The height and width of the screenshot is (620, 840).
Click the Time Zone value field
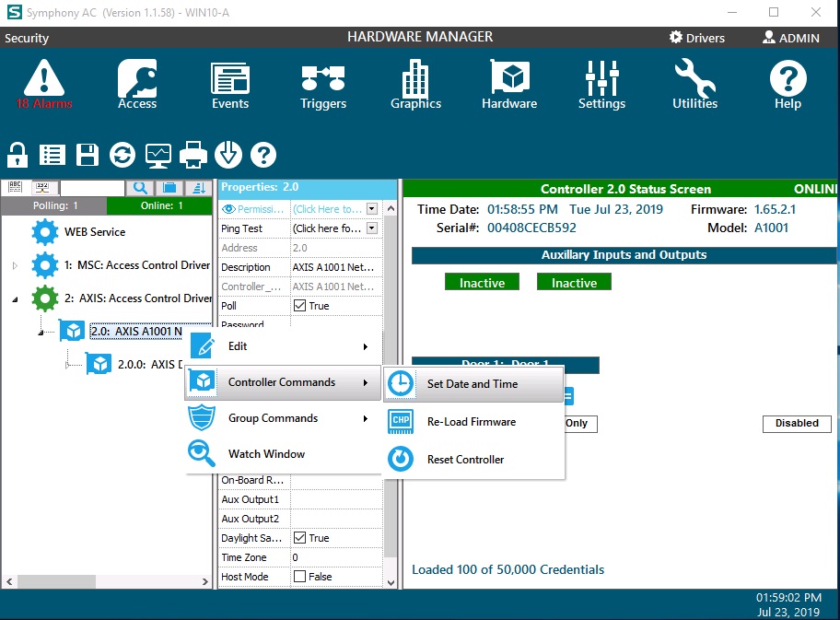click(336, 557)
